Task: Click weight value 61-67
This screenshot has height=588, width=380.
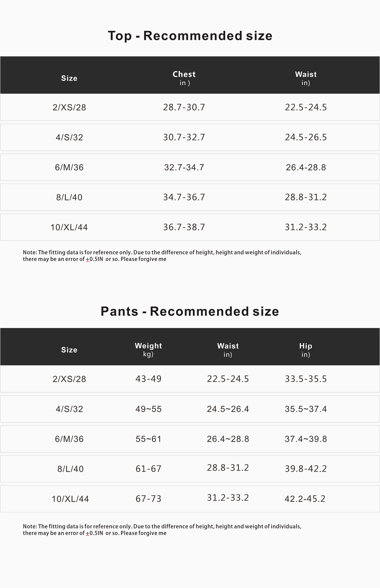Action: coord(148,469)
